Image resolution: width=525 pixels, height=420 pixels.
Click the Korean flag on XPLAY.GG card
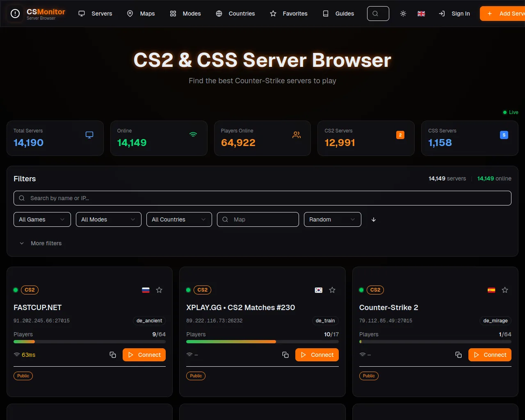(x=319, y=290)
